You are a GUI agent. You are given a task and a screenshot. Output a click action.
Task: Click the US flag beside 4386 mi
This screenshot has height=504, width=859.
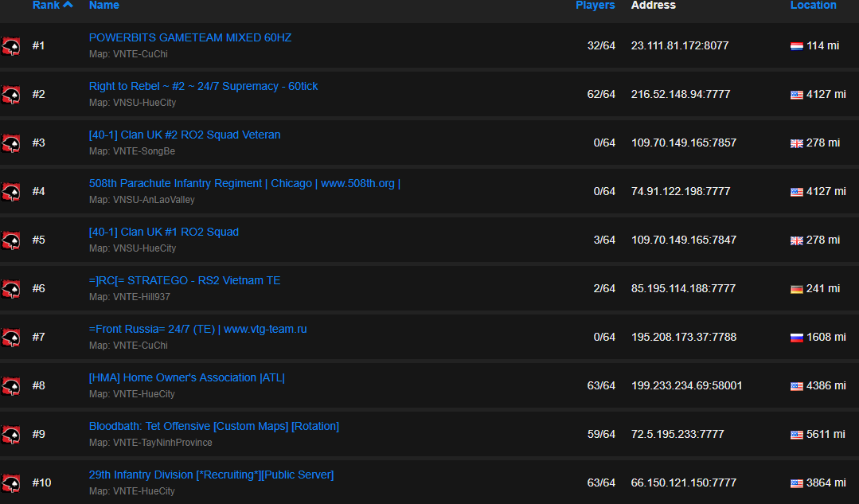pos(797,386)
